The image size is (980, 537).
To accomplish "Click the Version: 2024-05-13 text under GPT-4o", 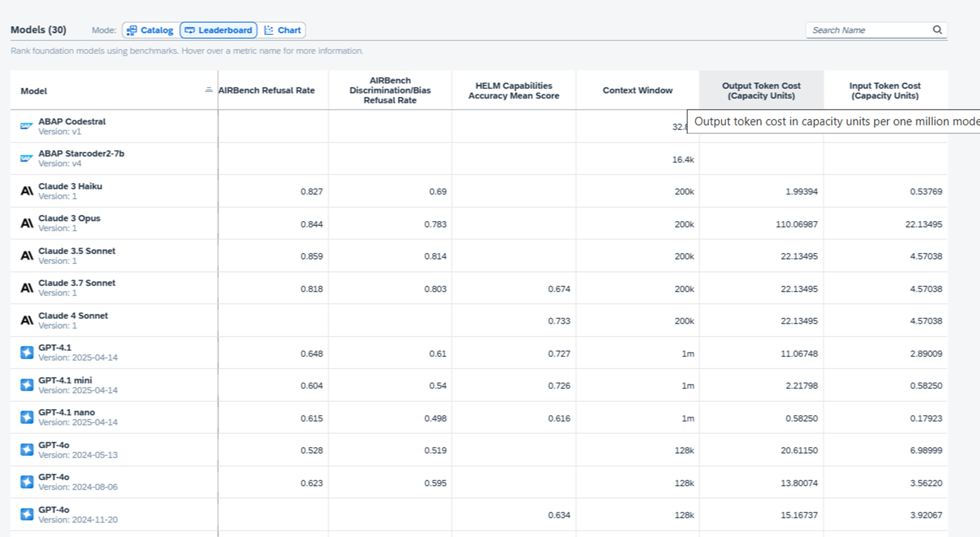I will pyautogui.click(x=78, y=455).
